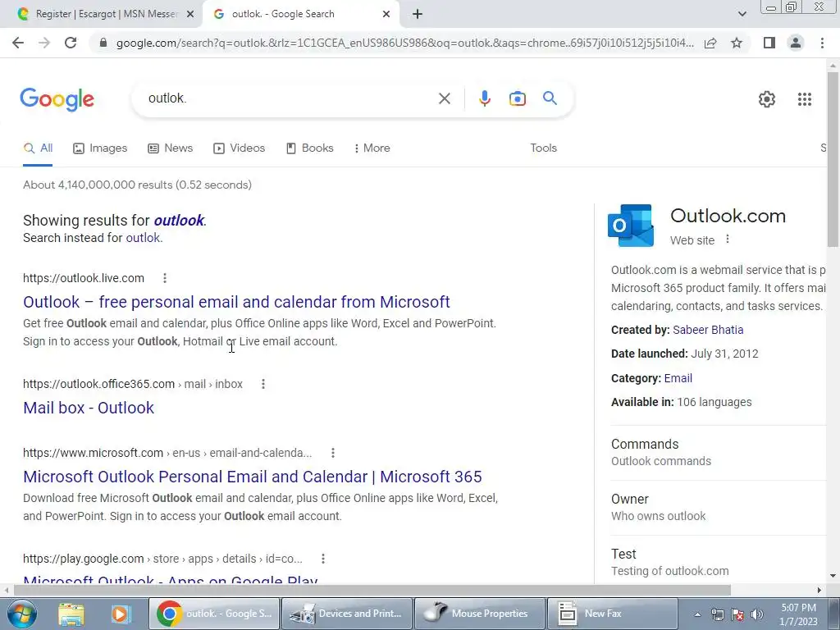The image size is (840, 630).
Task: Switch to Images results
Action: [100, 148]
